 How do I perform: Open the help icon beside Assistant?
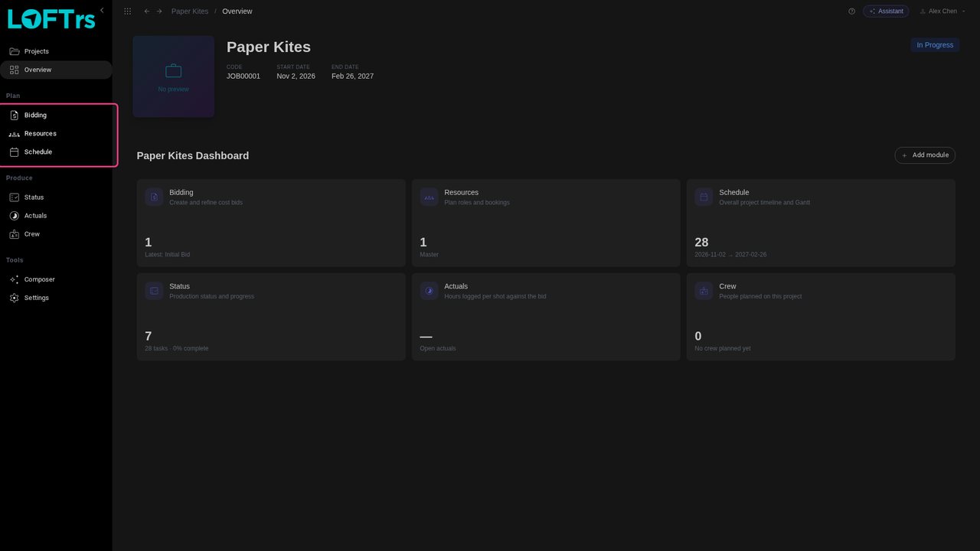[851, 11]
